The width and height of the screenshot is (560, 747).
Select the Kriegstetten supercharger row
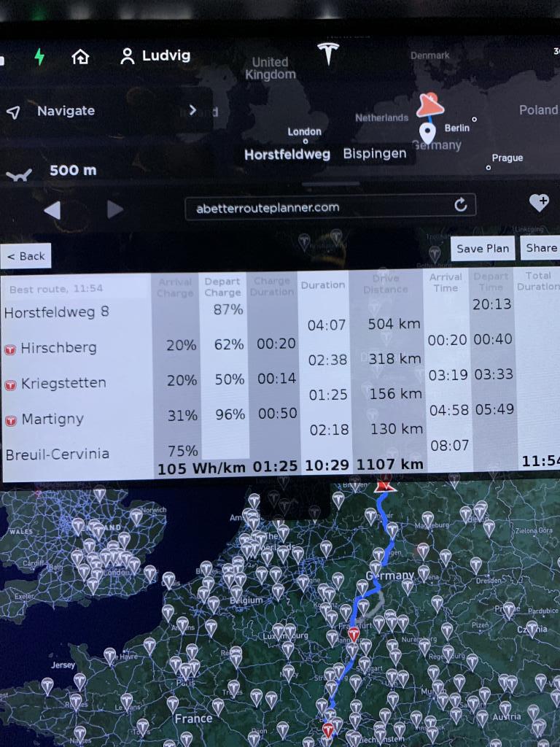point(63,384)
